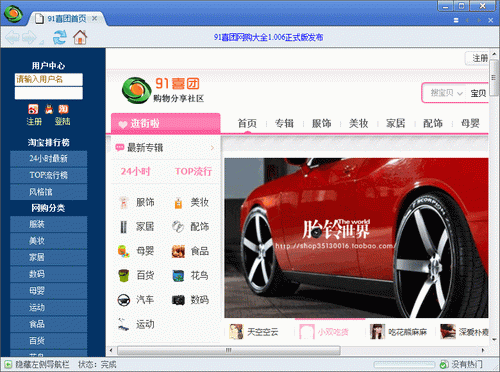This screenshot has width=500, height=372.
Task: Open the toolbar menu button near window controls
Action: [456, 20]
